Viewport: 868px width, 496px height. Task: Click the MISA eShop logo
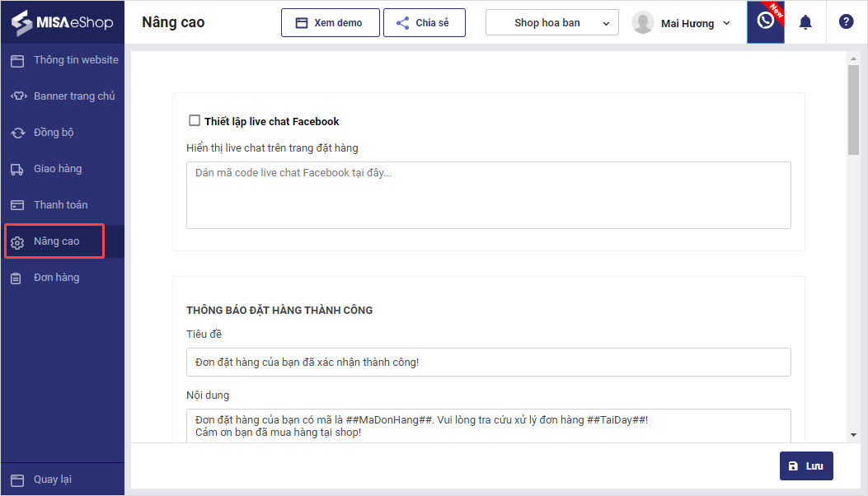62,22
